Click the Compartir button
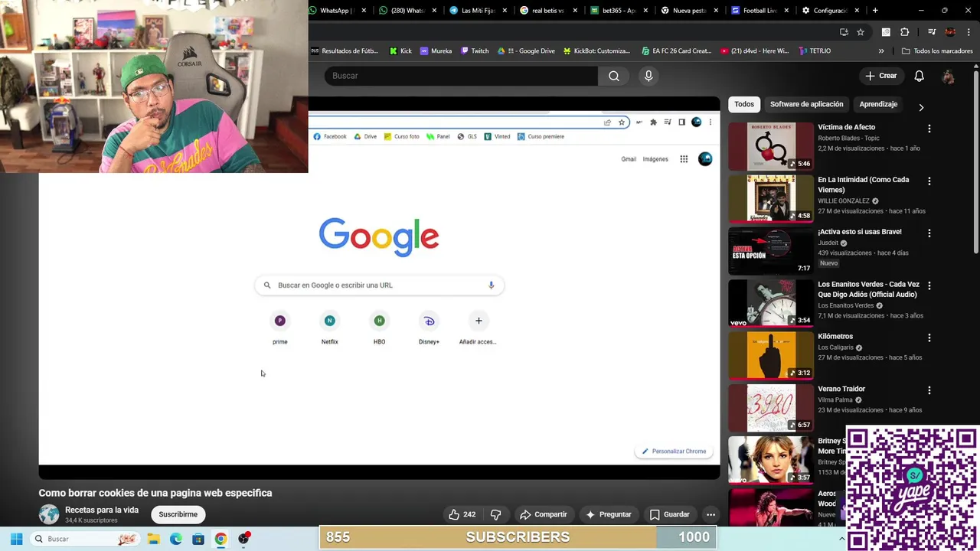This screenshot has height=551, width=980. click(x=544, y=514)
